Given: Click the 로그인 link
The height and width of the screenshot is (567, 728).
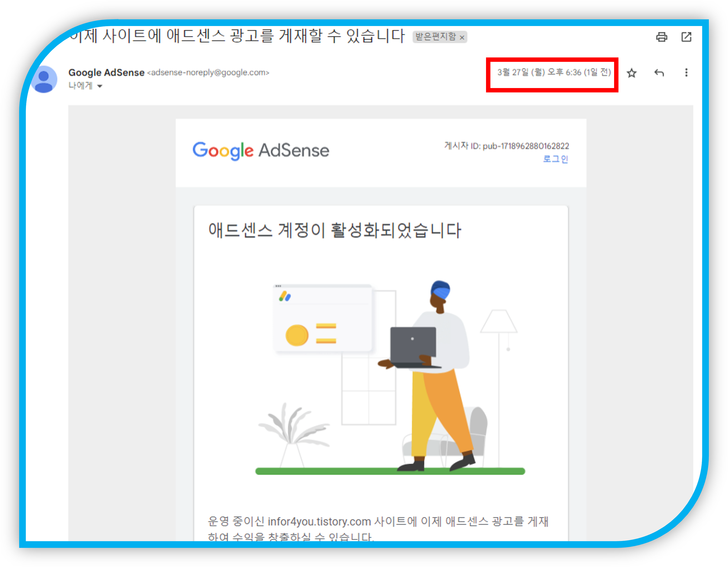Looking at the screenshot, I should tap(555, 159).
